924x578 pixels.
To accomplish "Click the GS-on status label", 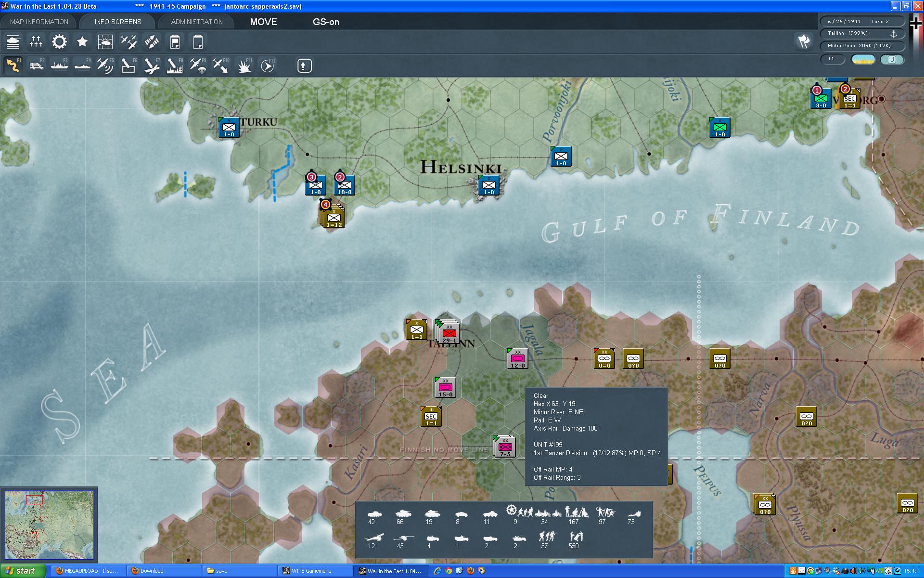I will 326,22.
